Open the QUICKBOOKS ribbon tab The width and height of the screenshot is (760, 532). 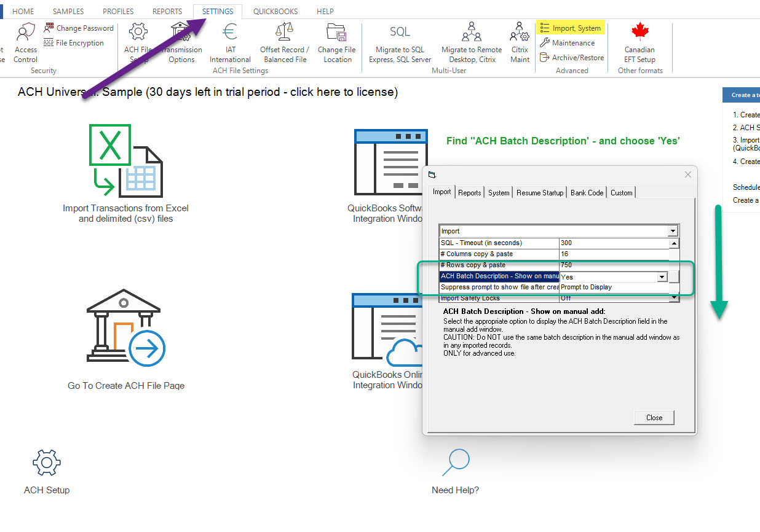[x=275, y=12]
